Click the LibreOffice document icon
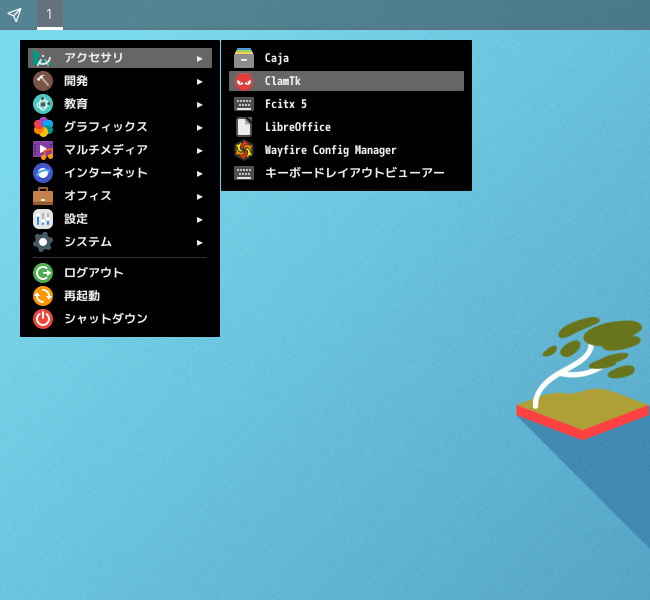This screenshot has width=650, height=600. point(244,127)
